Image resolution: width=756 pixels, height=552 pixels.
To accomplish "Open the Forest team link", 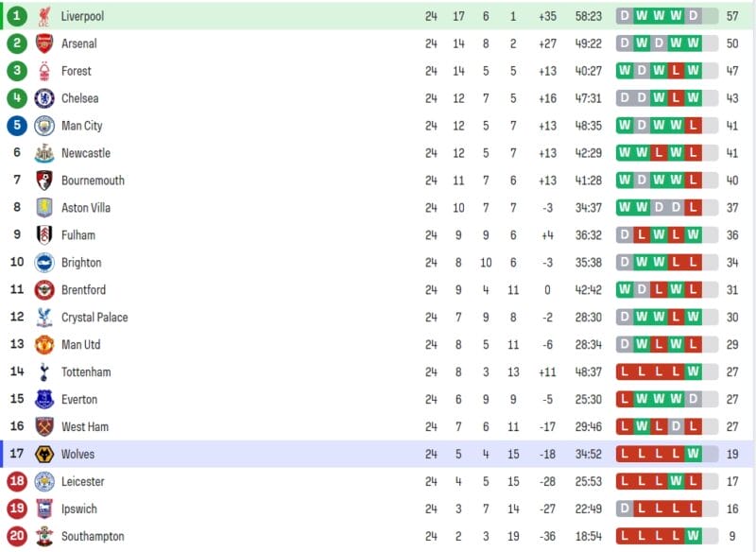I will point(77,71).
